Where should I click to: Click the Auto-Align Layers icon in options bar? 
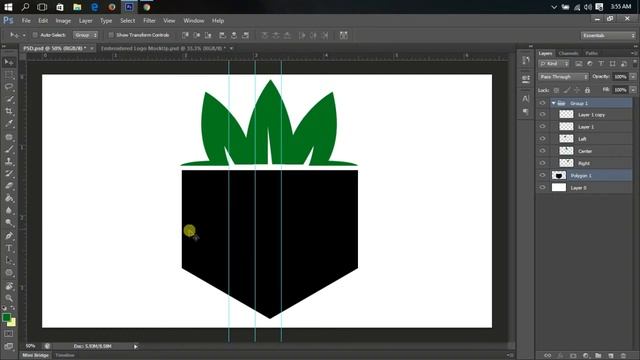coord(344,36)
